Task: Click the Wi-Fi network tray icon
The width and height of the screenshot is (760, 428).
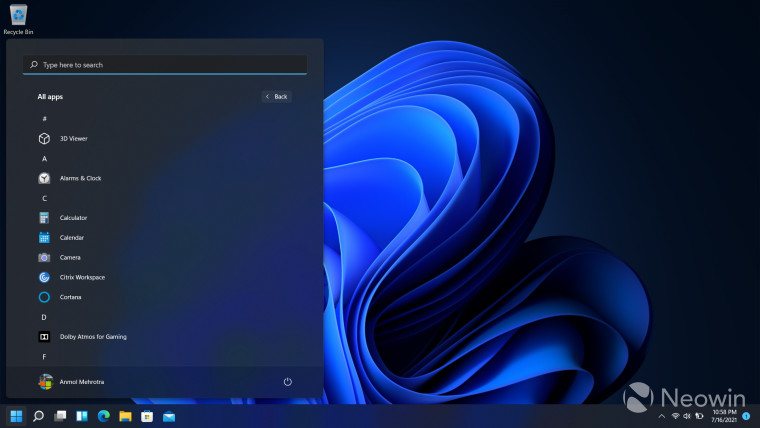Action: pyautogui.click(x=675, y=416)
